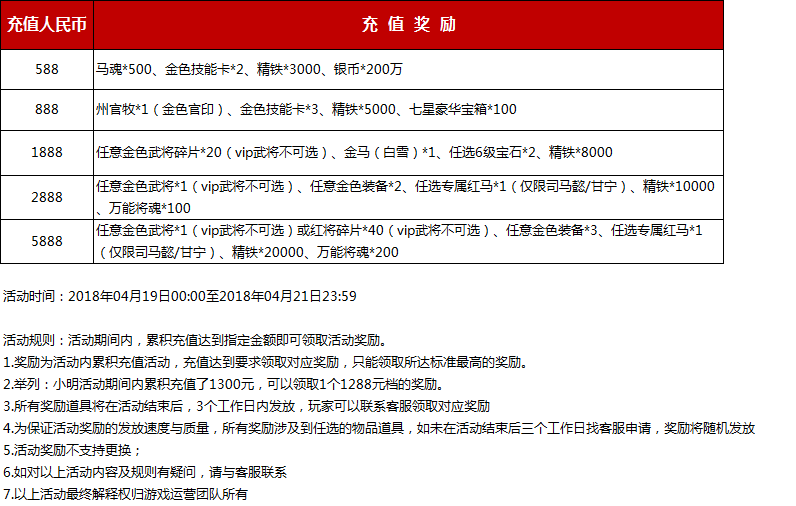Click rule 7 最终解释权归游戏运营团队所有
Viewport: 796px width, 506px height.
pos(125,494)
